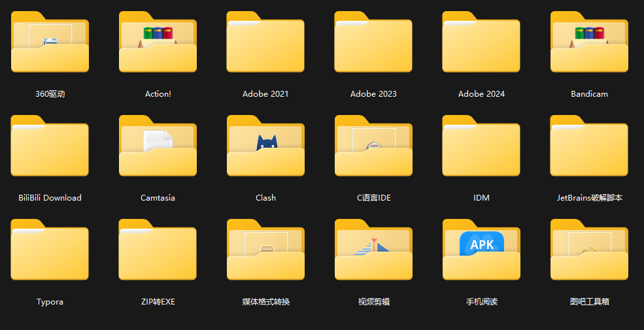This screenshot has width=644, height=330.
Task: Select the Typora folder icon
Action: 50,251
